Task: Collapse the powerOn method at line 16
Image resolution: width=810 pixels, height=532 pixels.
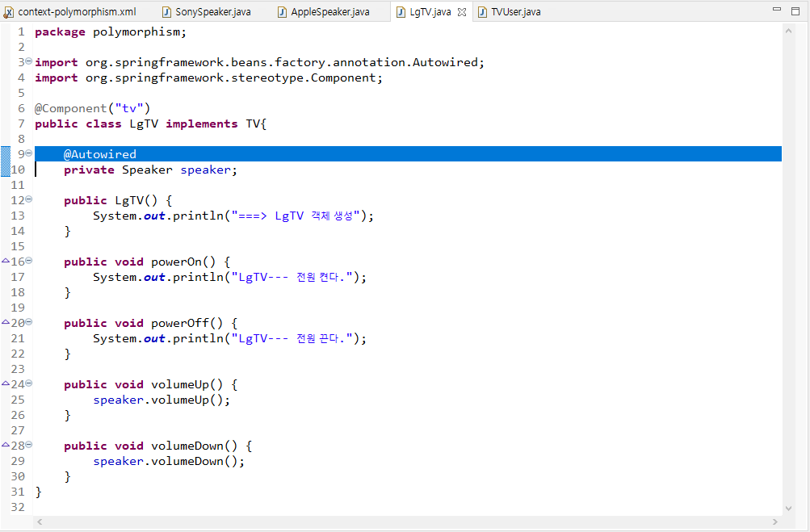Action: [29, 260]
